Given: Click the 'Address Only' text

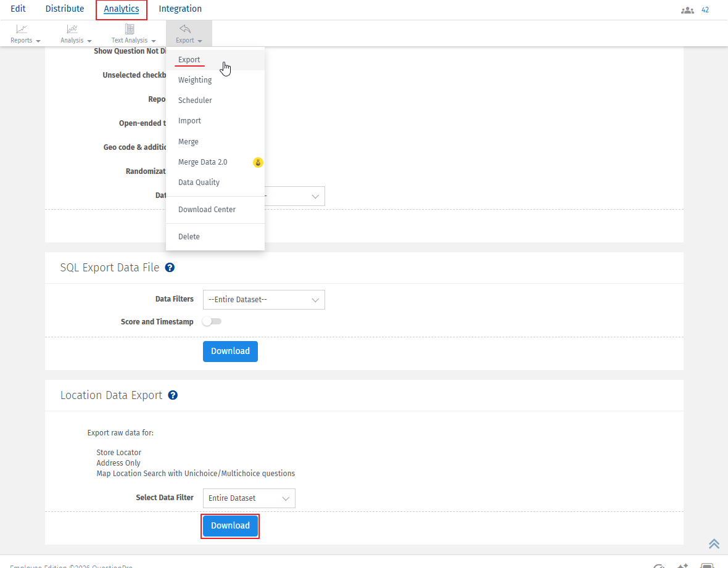Looking at the screenshot, I should click(x=118, y=463).
